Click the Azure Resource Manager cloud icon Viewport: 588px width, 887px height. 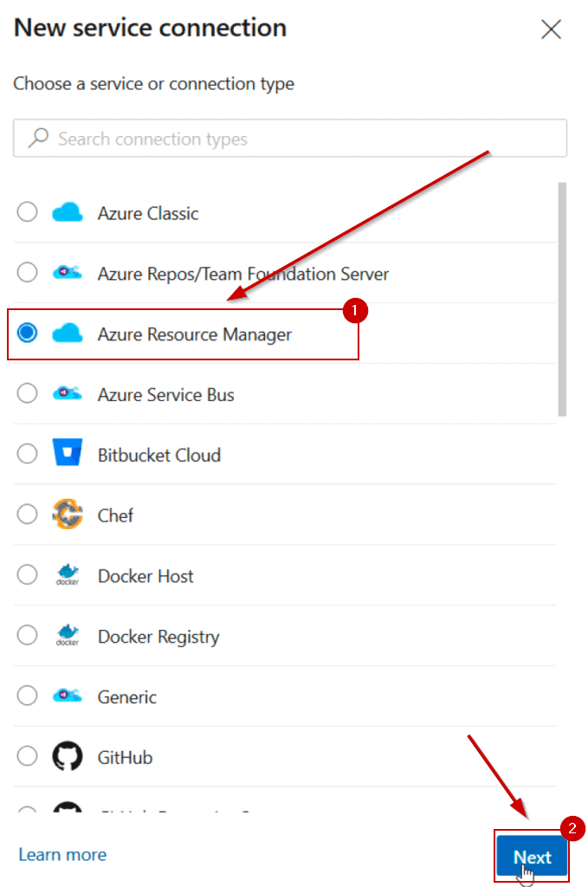click(x=67, y=333)
